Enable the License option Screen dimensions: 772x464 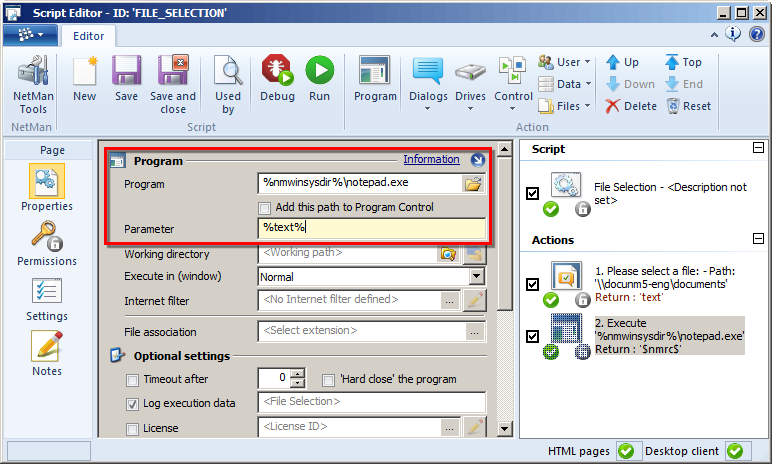[x=132, y=429]
